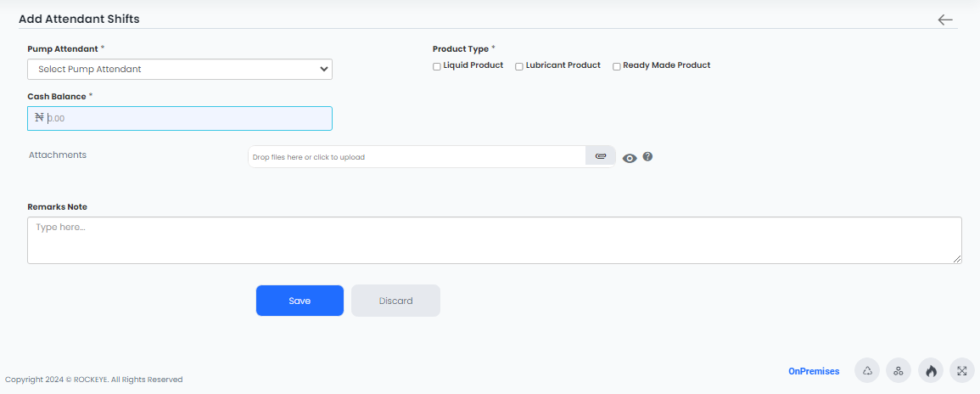Enable the Liquid Product checkbox
The width and height of the screenshot is (980, 394).
coord(437,67)
